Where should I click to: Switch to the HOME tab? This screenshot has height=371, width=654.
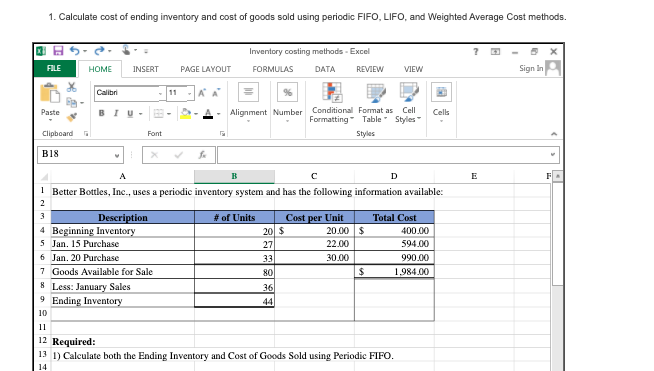point(100,69)
